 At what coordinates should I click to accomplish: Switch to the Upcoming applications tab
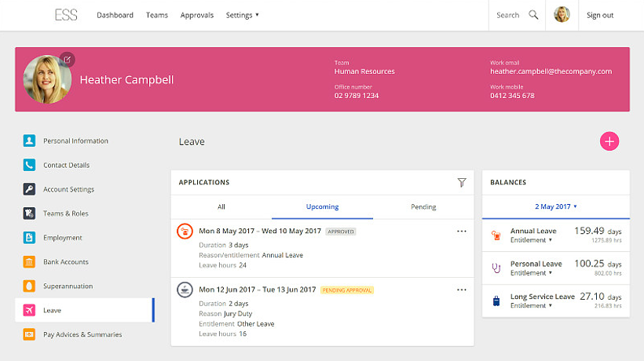point(323,206)
